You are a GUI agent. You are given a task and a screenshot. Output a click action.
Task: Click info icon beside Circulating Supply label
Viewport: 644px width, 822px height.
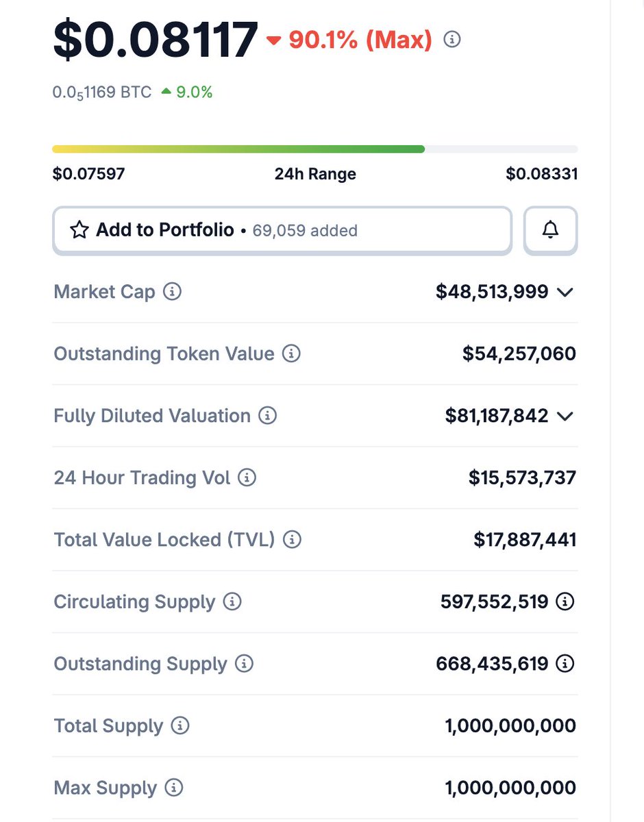click(x=233, y=601)
